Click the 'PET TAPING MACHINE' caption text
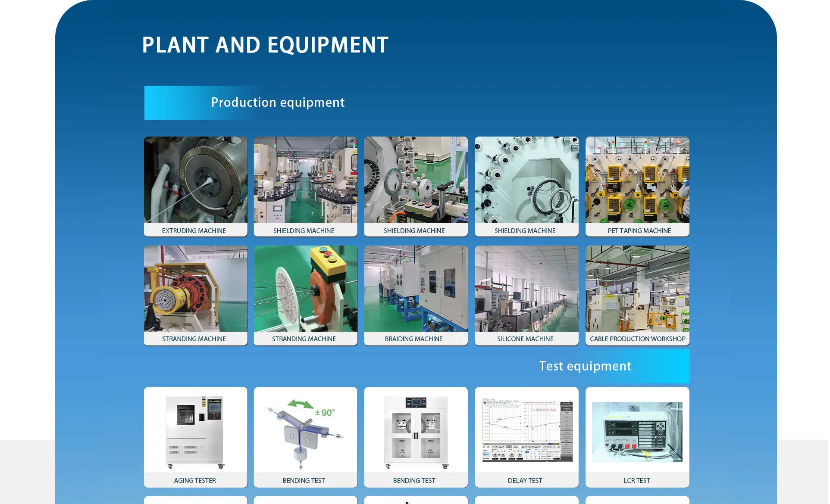The height and width of the screenshot is (504, 830). (x=639, y=231)
